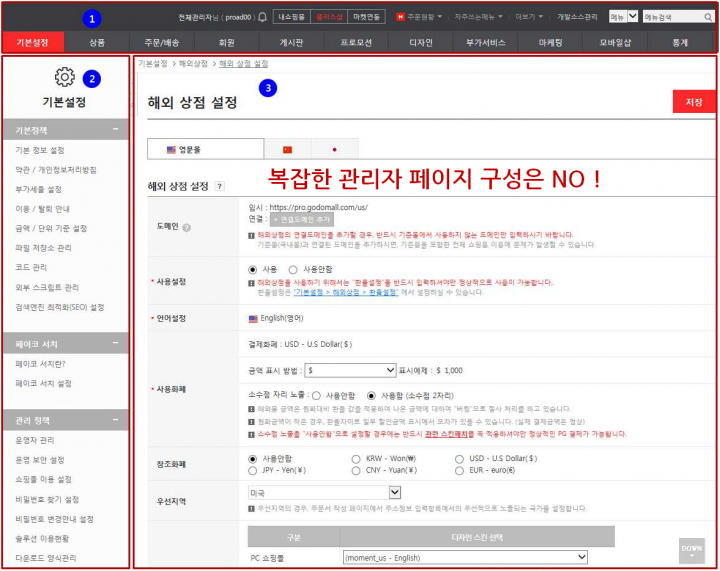
Task: Click the notification bell icon
Action: [x=262, y=17]
